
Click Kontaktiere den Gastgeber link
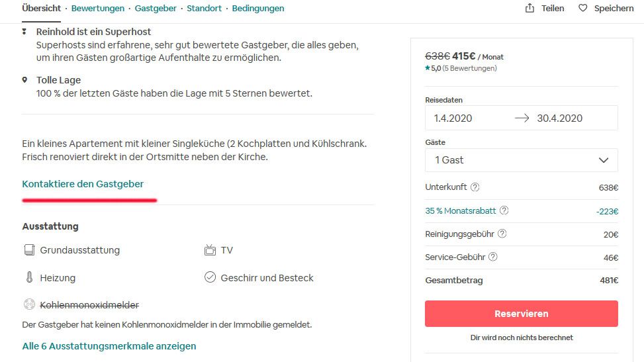click(x=83, y=184)
